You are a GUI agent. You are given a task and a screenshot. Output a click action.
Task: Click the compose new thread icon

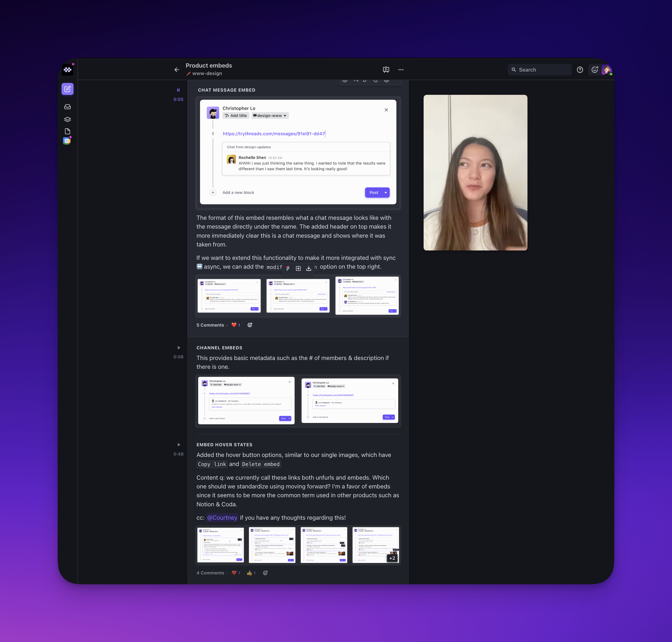pos(67,89)
